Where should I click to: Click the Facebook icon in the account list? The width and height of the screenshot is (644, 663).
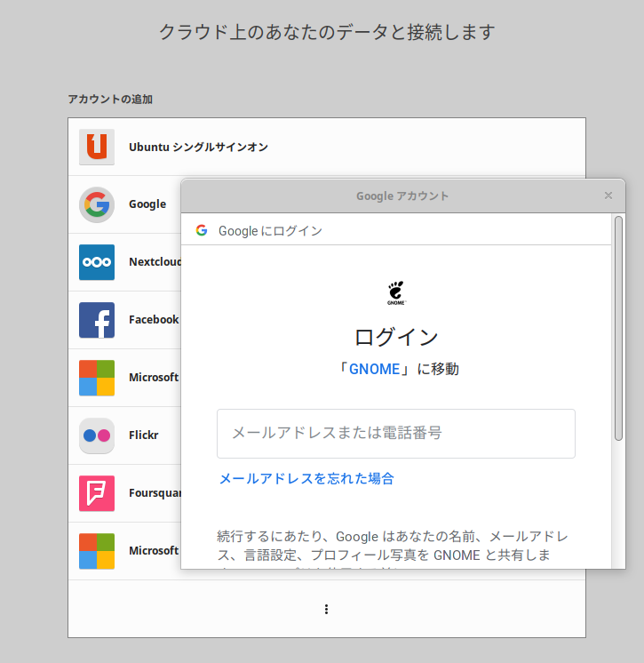(97, 320)
